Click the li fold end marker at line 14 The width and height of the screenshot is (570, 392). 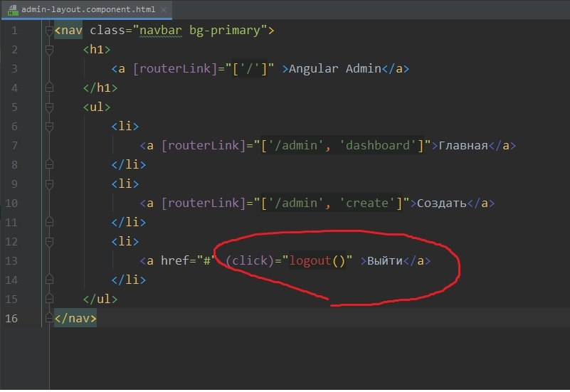point(49,280)
